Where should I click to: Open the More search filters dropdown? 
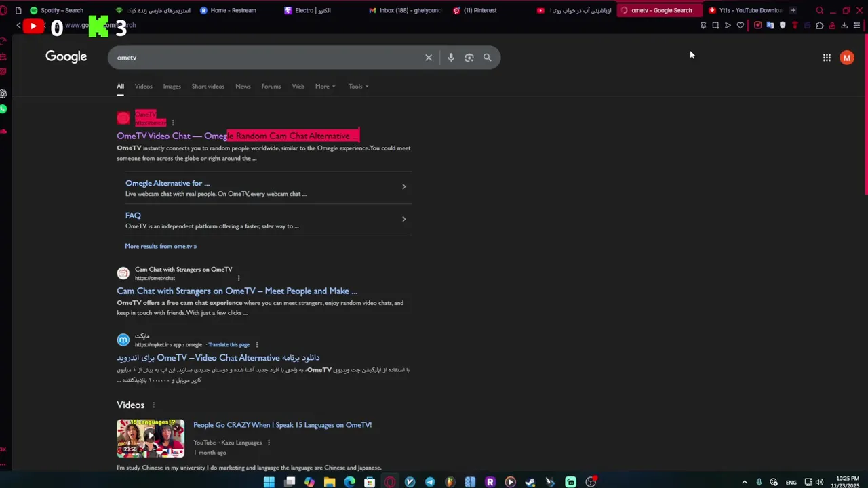pyautogui.click(x=325, y=86)
